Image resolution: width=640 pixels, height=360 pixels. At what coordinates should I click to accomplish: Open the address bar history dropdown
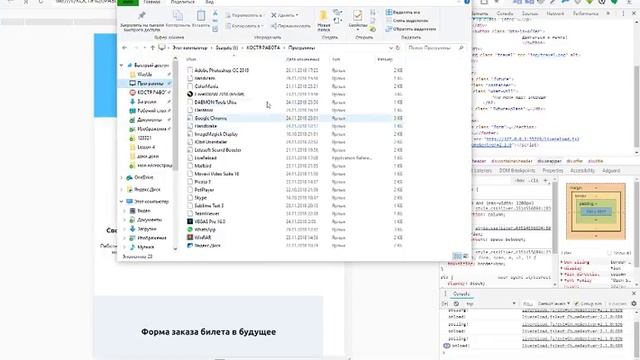point(391,48)
